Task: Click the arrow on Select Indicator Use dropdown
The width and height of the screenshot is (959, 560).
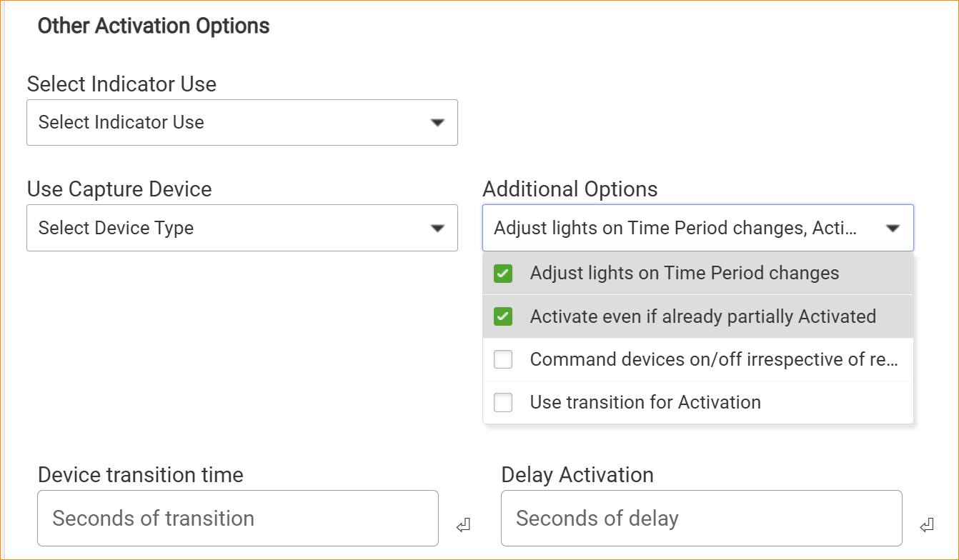Action: (x=437, y=123)
